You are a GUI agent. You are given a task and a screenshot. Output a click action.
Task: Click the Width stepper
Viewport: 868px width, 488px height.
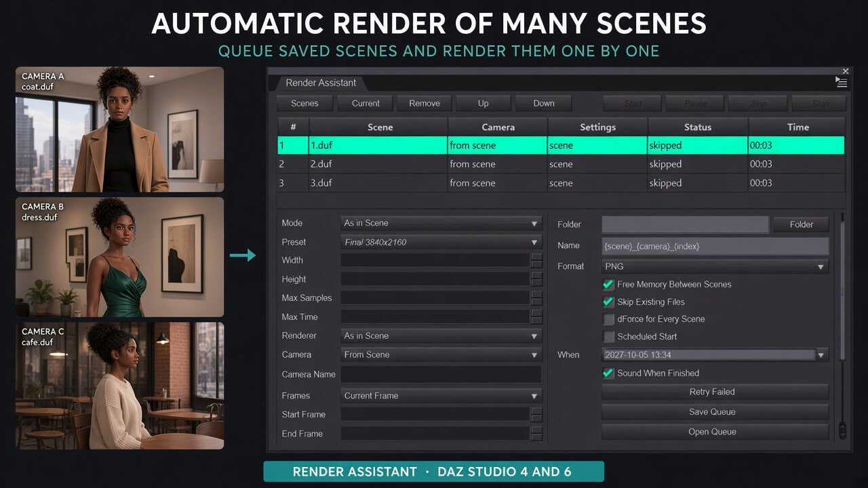536,260
